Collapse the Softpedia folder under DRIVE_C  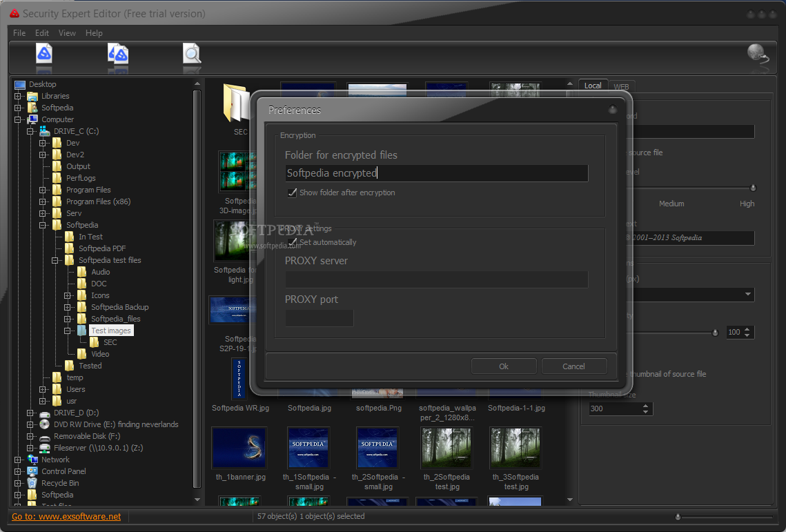pos(43,225)
